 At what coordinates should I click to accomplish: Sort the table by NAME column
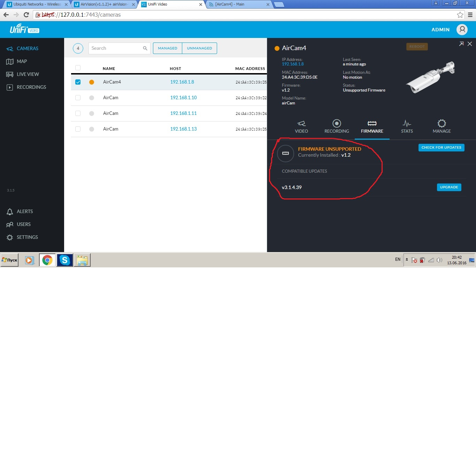coord(109,69)
